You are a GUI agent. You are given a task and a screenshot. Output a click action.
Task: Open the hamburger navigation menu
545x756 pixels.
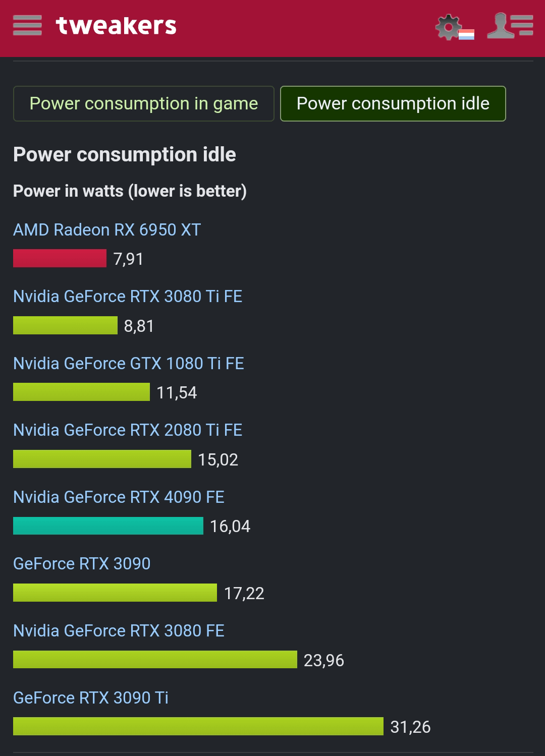(27, 25)
